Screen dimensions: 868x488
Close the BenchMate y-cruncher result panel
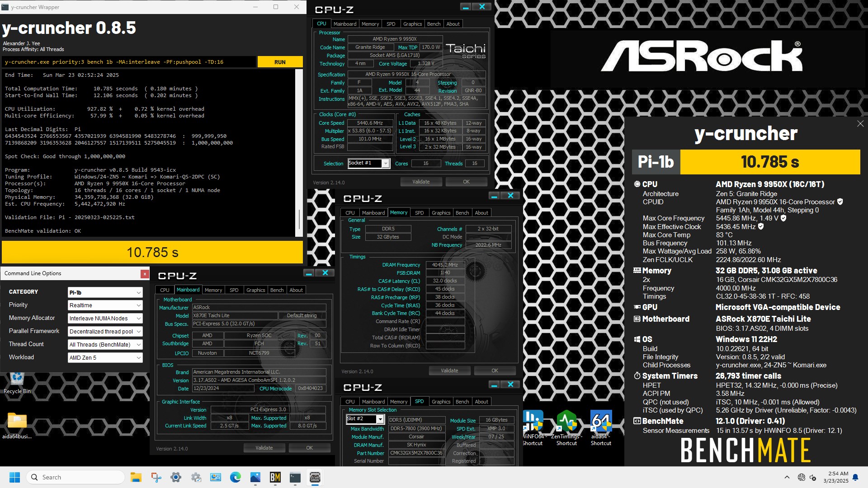[x=860, y=124]
